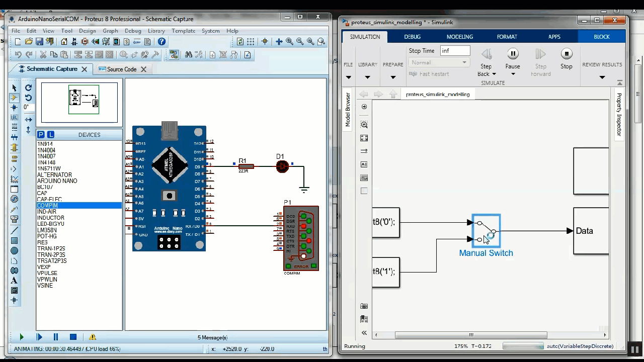Select the Generator mode sine icon

[14, 199]
